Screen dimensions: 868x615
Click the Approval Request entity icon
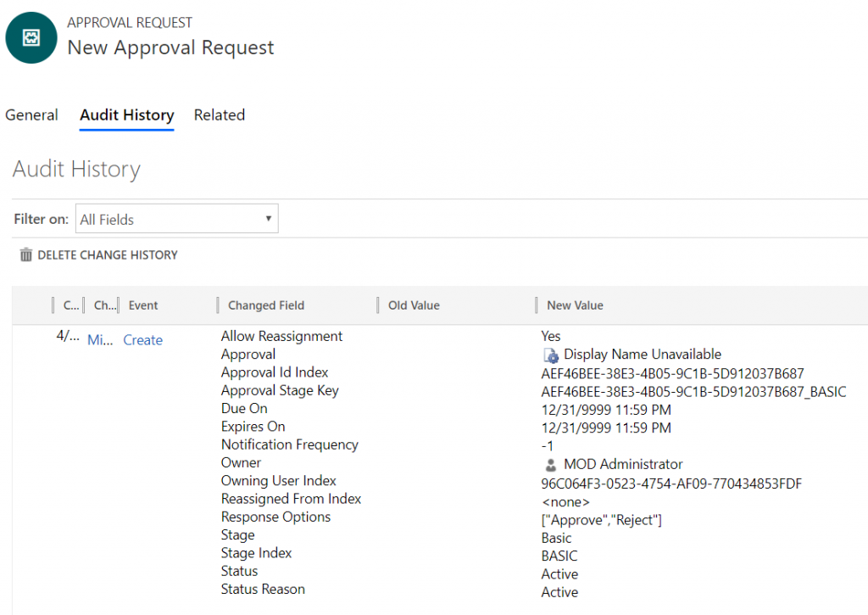(31, 37)
